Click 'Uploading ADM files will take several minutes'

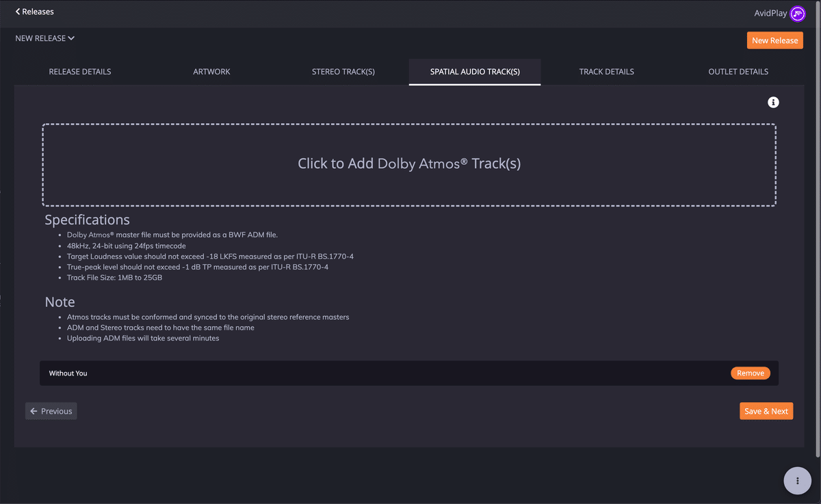pos(143,339)
